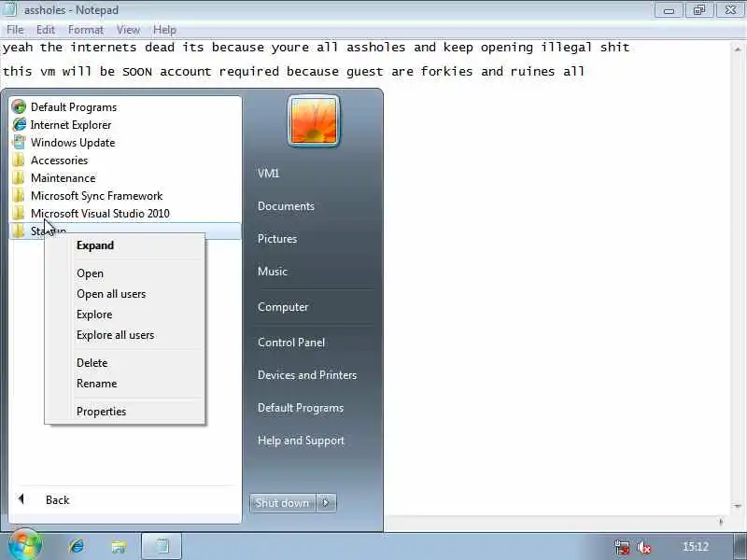This screenshot has height=560, width=747.
Task: Open Default Programs in right Start pane
Action: coord(301,408)
